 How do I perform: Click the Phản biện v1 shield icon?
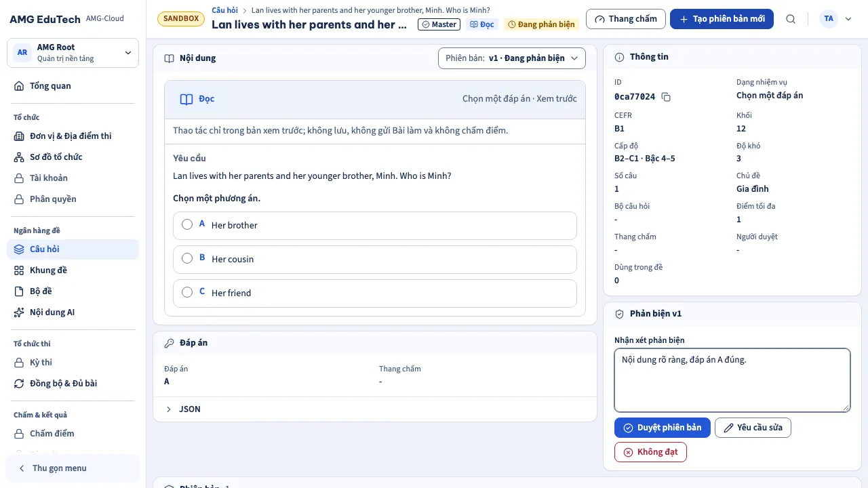(x=619, y=314)
